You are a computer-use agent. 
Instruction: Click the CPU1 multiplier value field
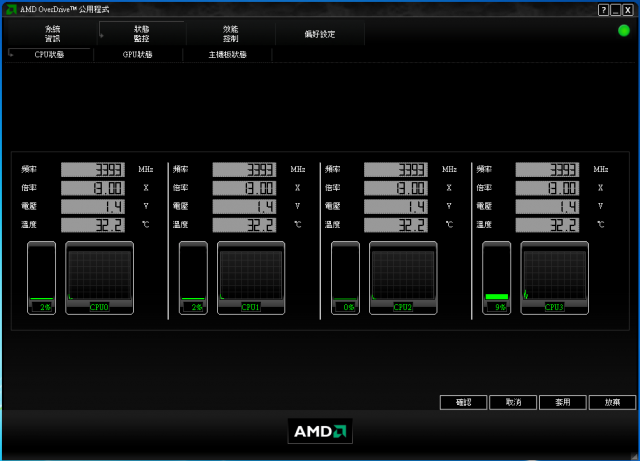click(x=244, y=188)
